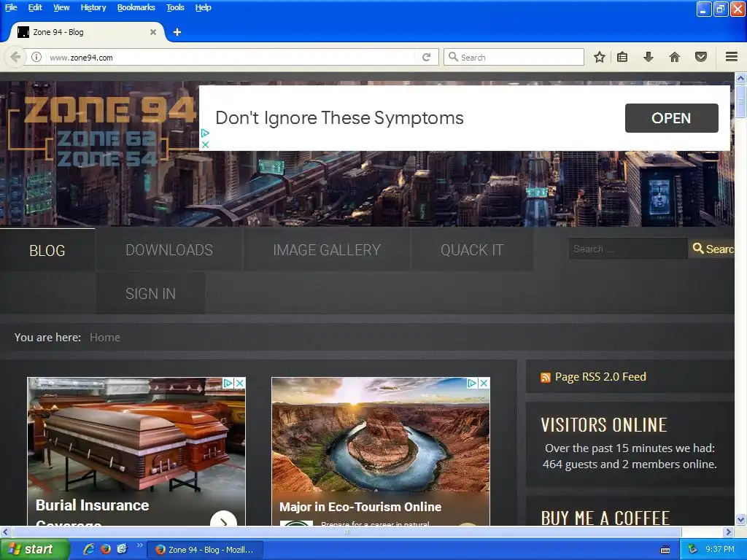Open the QUACK IT navigation item
This screenshot has height=560, width=747.
click(472, 250)
